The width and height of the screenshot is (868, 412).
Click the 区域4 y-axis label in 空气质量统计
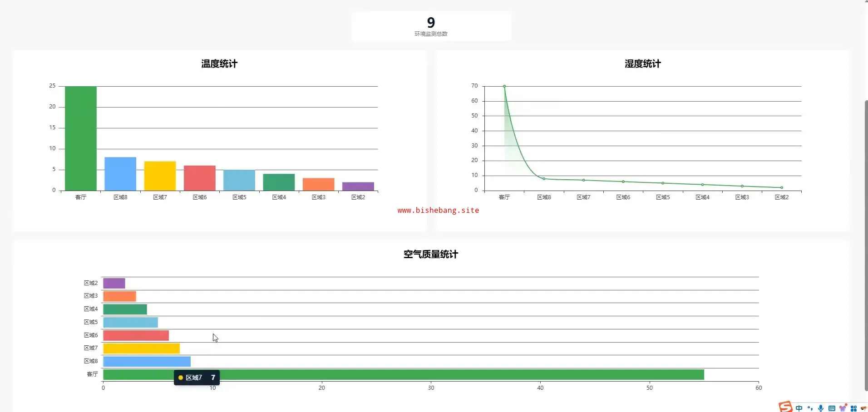click(x=91, y=309)
